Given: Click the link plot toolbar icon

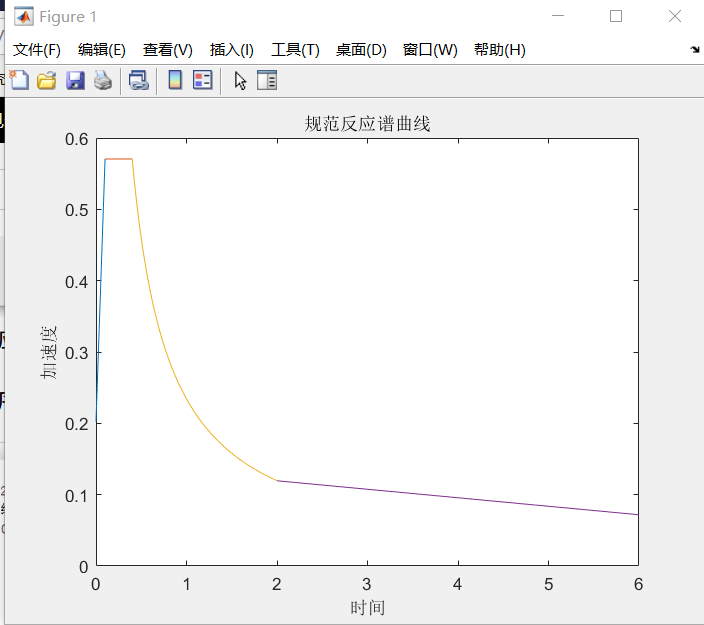Looking at the screenshot, I should click(139, 81).
